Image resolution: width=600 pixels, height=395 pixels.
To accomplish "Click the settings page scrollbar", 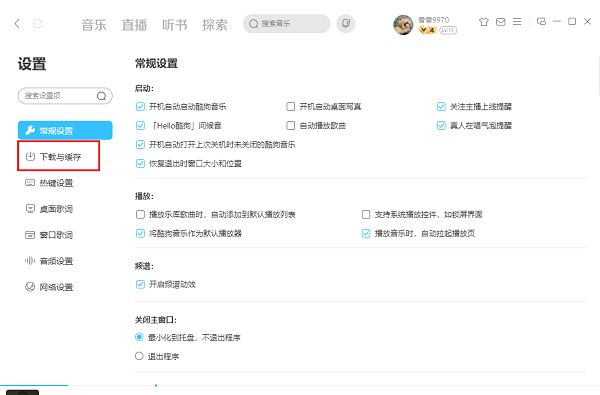I will pos(598,77).
